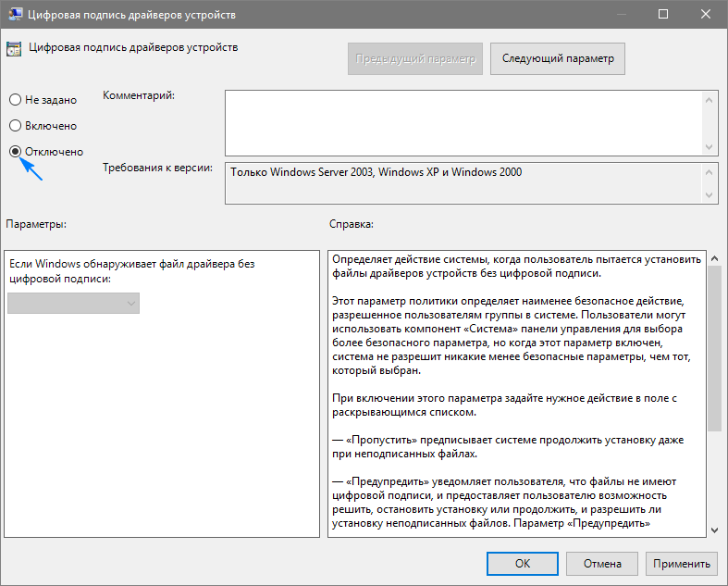Apply changes with «Применить»

(x=683, y=563)
